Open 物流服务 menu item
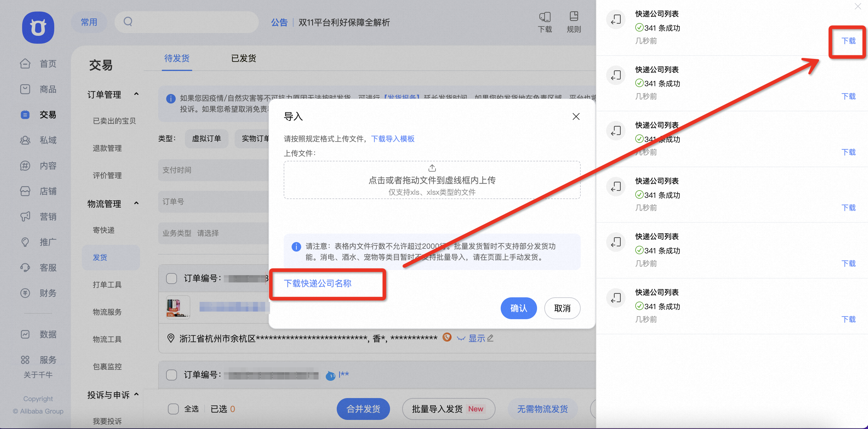This screenshot has width=868, height=429. coord(107,312)
